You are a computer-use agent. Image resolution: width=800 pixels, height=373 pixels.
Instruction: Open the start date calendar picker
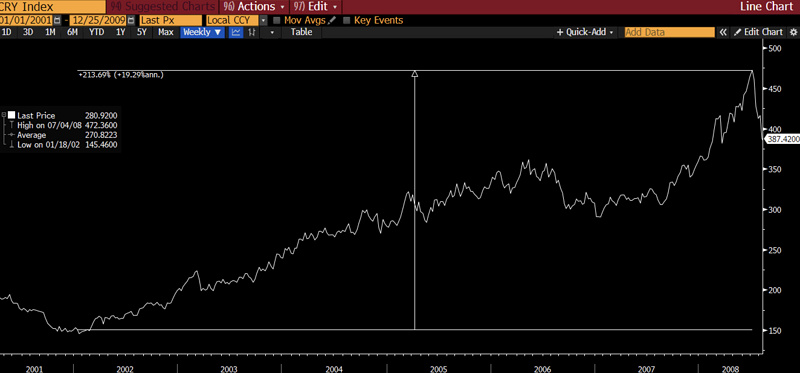click(57, 20)
